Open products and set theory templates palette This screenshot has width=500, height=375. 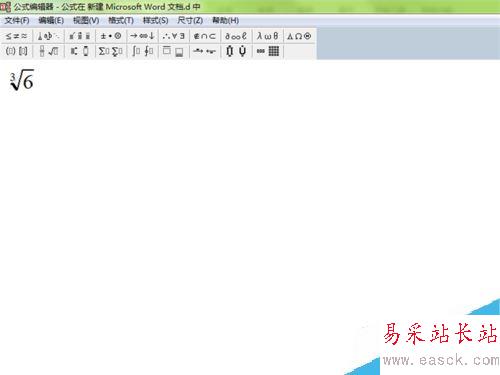[x=236, y=51]
